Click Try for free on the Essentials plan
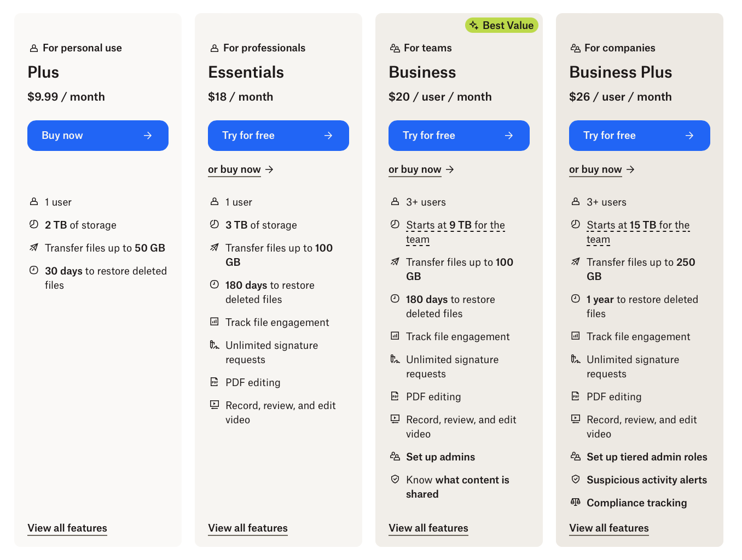The image size is (742, 560). pos(278,135)
